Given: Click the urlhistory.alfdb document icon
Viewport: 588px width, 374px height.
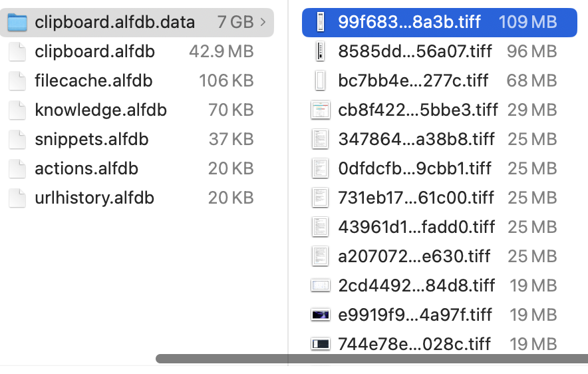Looking at the screenshot, I should [x=17, y=198].
